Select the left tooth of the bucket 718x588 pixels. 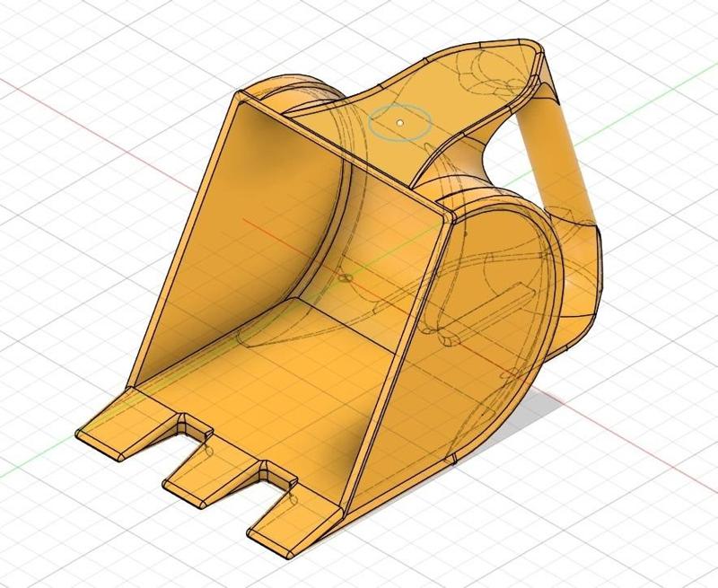(127, 424)
